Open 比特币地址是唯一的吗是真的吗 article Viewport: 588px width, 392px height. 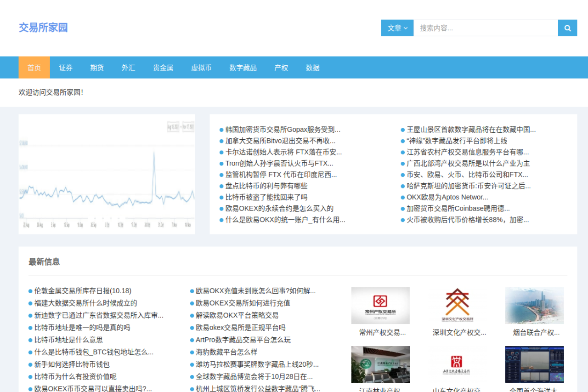point(82,328)
